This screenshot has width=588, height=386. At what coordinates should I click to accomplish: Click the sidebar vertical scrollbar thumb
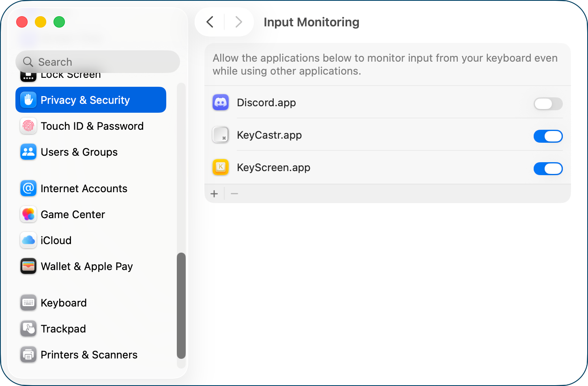click(x=181, y=306)
